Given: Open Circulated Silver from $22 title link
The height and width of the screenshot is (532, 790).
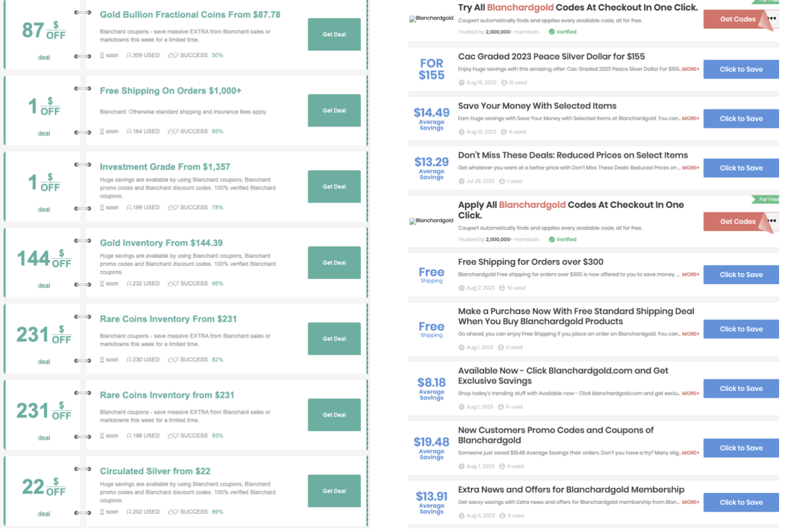Looking at the screenshot, I should 155,471.
